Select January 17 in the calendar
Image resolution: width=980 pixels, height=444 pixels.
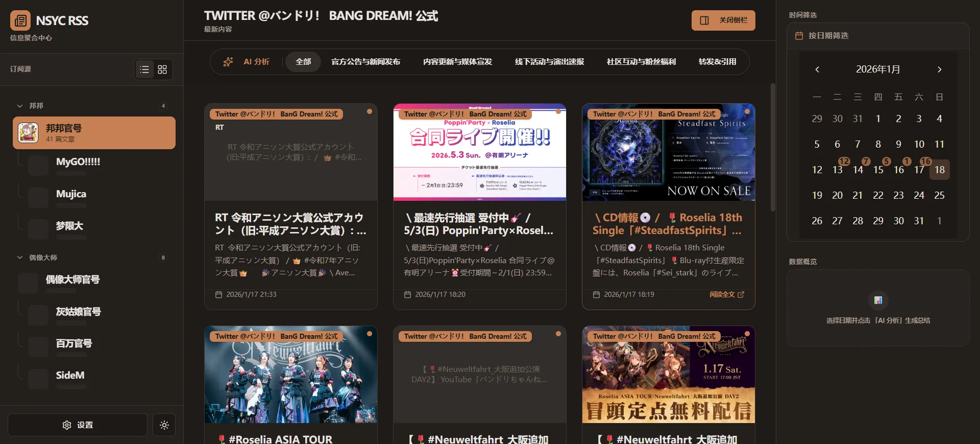point(919,170)
